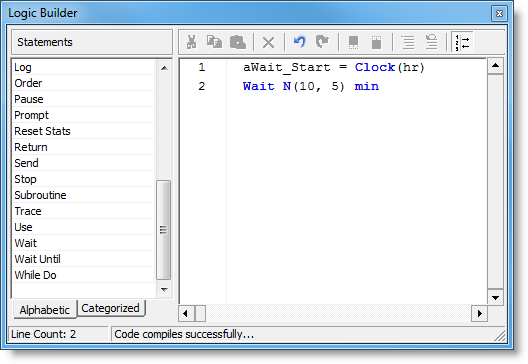
Task: Click the horizontal scrollbar thumb in editor
Action: point(200,314)
